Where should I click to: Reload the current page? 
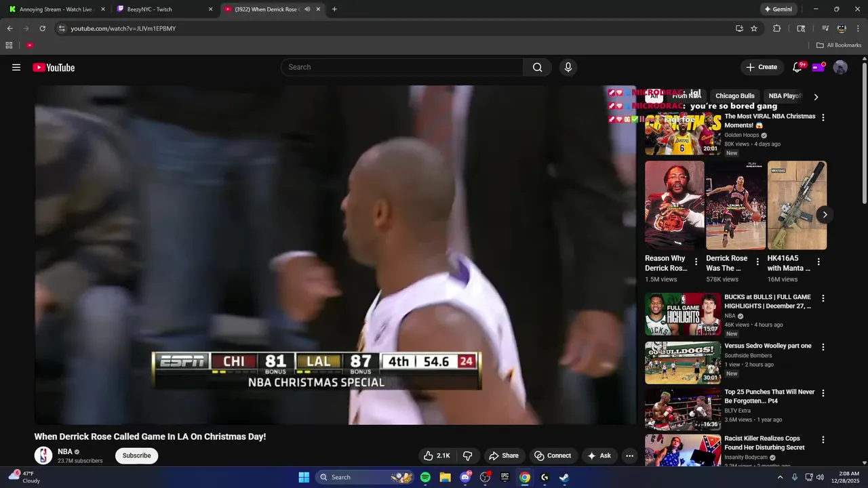tap(42, 28)
